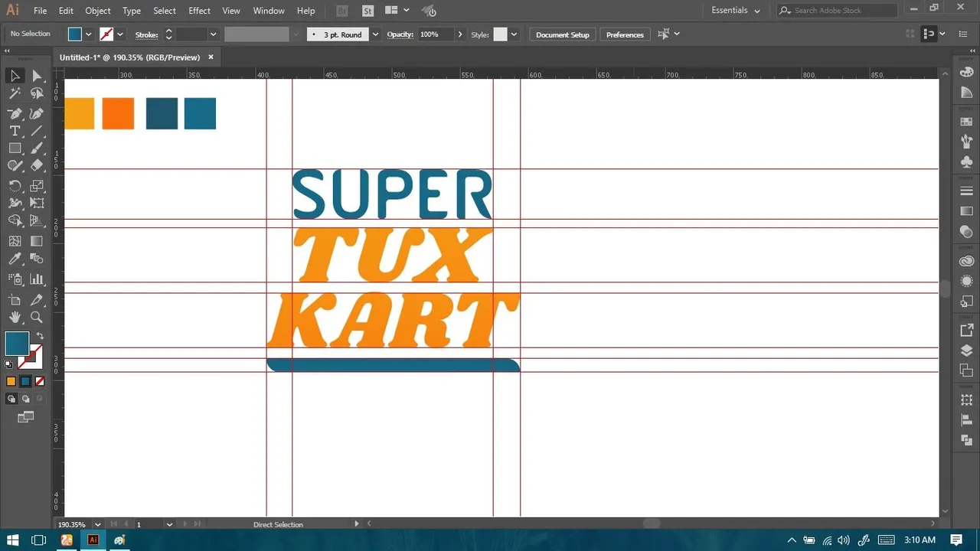980x551 pixels.
Task: Select the Rotate tool
Action: [x=15, y=186]
